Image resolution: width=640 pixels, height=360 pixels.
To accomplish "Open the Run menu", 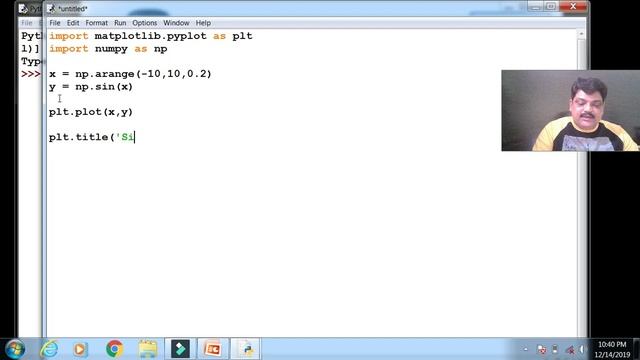I will coord(120,23).
